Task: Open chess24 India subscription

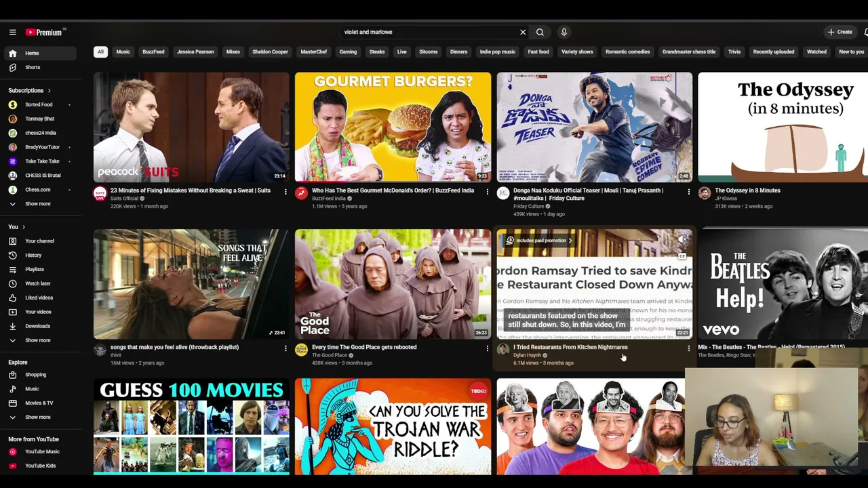Action: [41, 133]
